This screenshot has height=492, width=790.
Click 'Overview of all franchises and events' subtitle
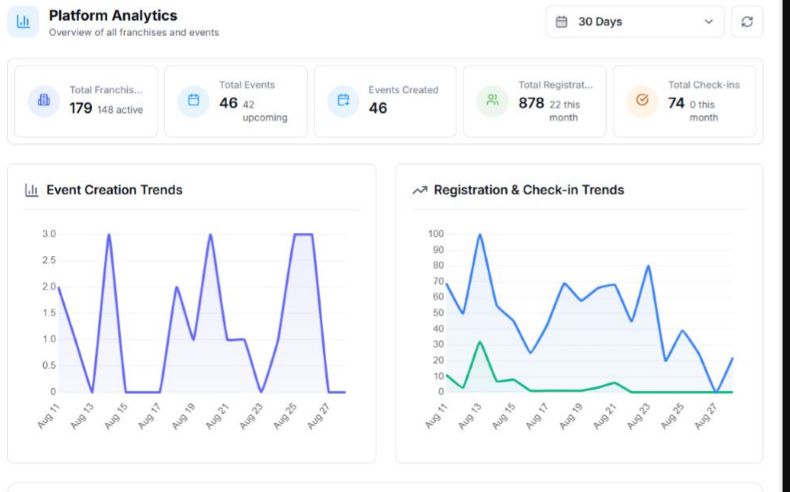pyautogui.click(x=134, y=32)
